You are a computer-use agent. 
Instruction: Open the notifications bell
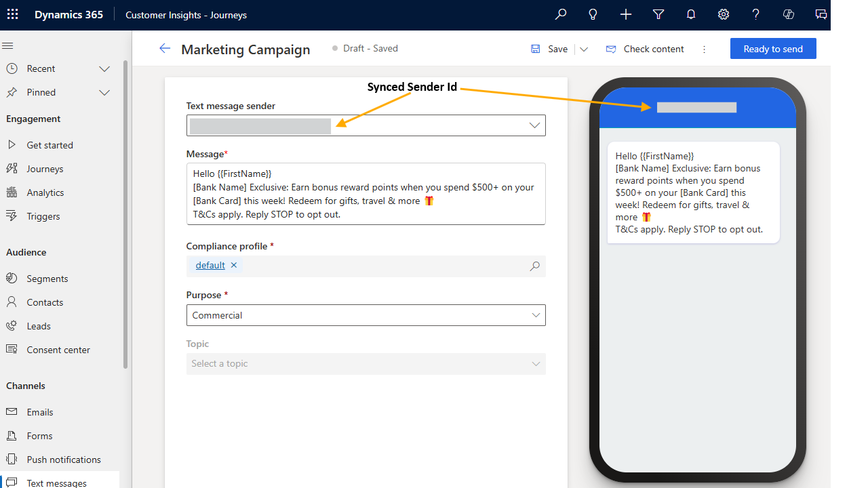(690, 14)
